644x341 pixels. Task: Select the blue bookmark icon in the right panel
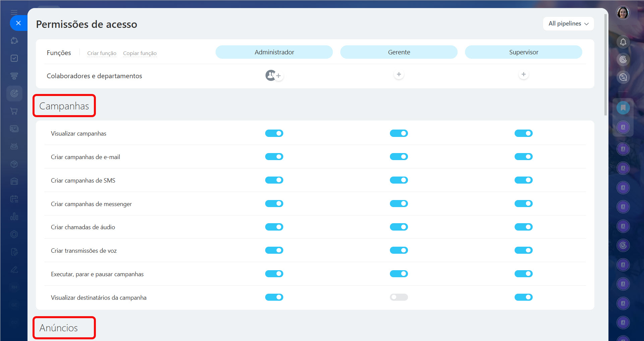pos(623,108)
